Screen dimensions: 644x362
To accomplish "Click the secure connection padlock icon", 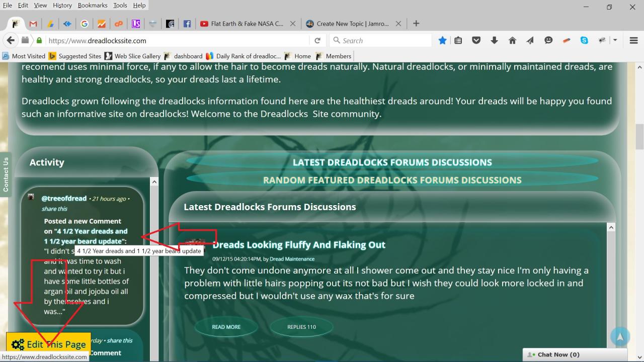I will point(39,41).
